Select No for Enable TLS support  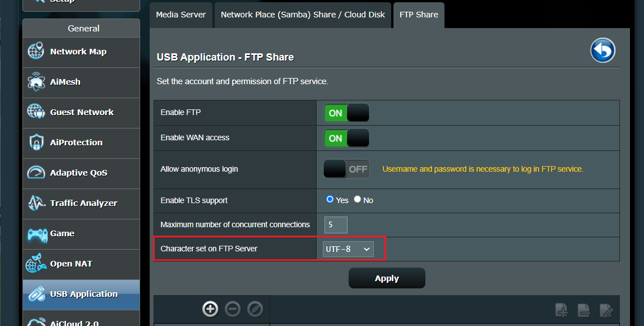pos(358,200)
